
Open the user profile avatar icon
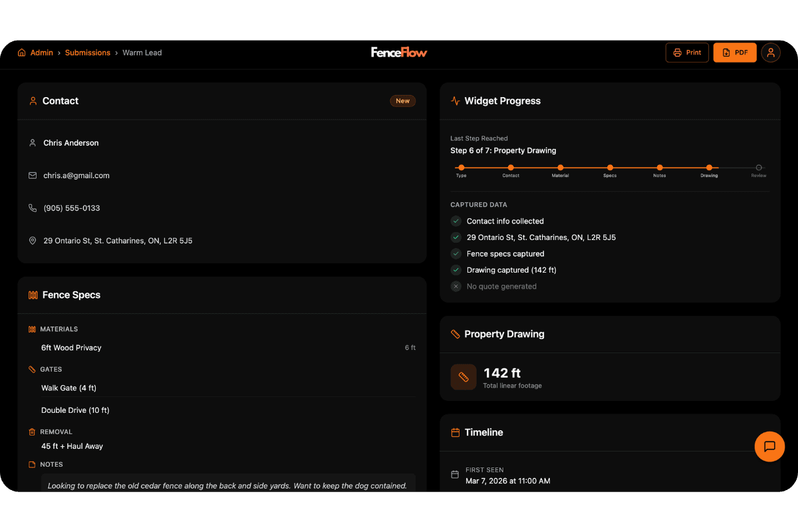[770, 53]
